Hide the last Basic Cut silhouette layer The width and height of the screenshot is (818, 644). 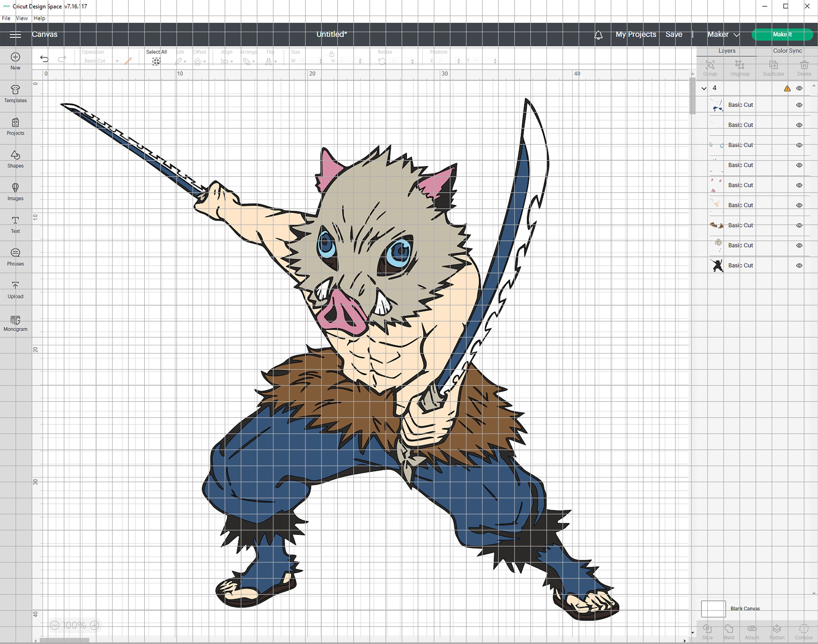click(x=799, y=265)
